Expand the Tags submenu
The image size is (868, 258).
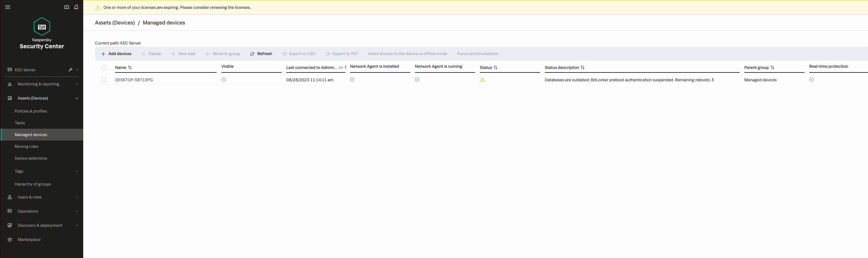pos(77,171)
